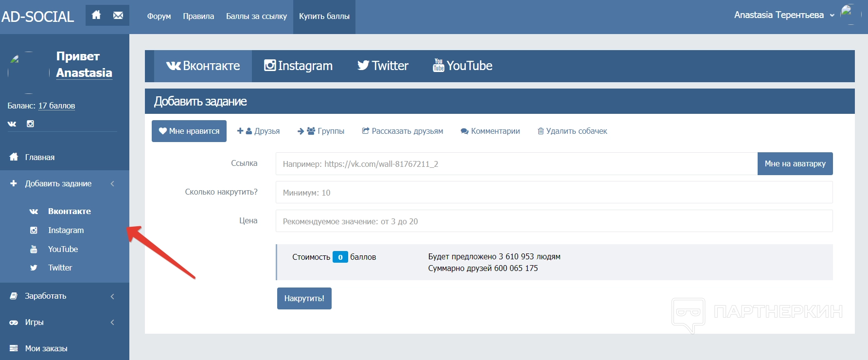
Task: Click the Накрутить! button
Action: pyautogui.click(x=304, y=298)
